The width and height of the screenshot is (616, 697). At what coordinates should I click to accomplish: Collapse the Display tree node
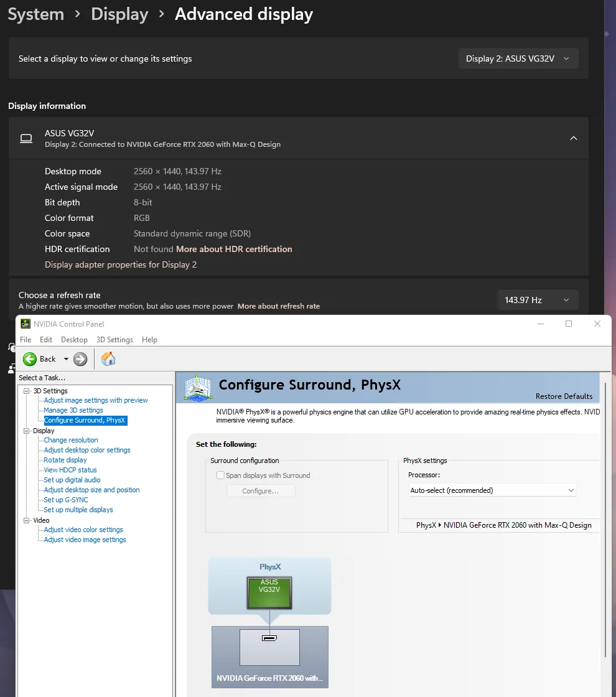27,431
